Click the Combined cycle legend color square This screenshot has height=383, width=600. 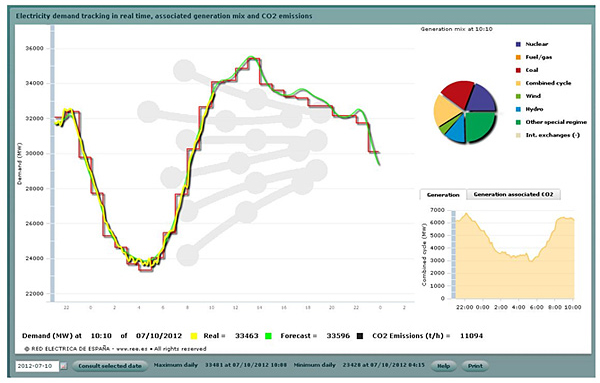coord(518,83)
